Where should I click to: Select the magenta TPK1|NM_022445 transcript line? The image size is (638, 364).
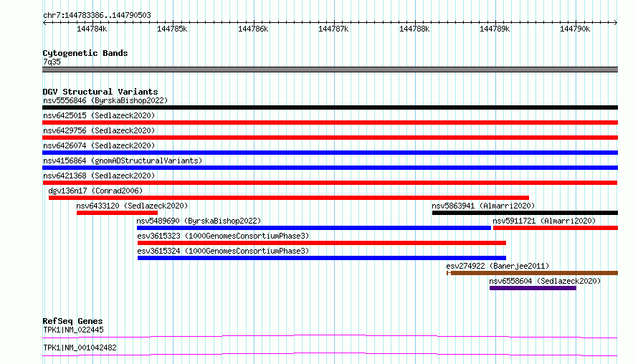330,336
